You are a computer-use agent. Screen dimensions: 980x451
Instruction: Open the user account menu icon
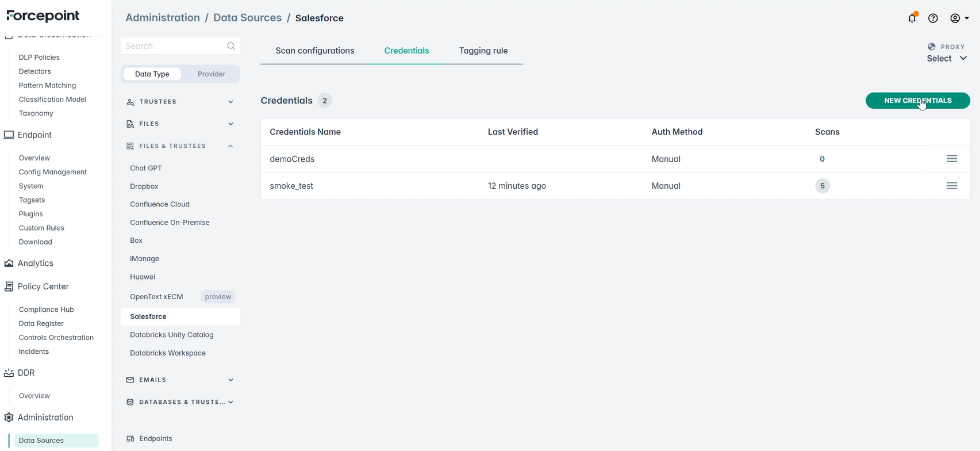pos(959,18)
